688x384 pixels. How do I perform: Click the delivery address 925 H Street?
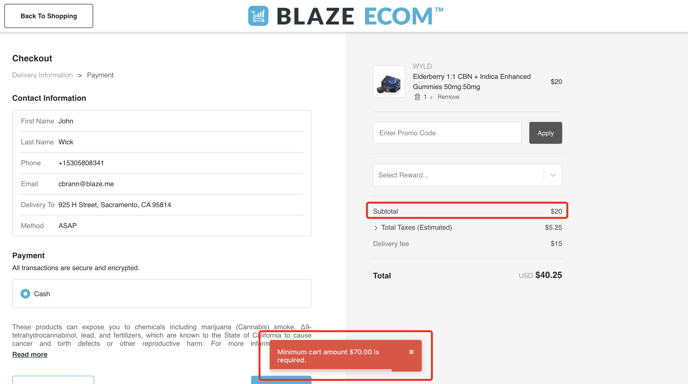click(x=115, y=205)
